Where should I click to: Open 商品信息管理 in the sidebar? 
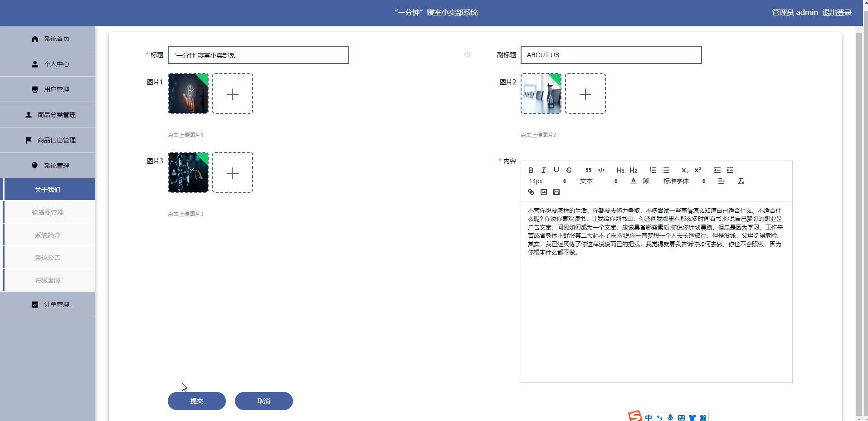[x=48, y=140]
